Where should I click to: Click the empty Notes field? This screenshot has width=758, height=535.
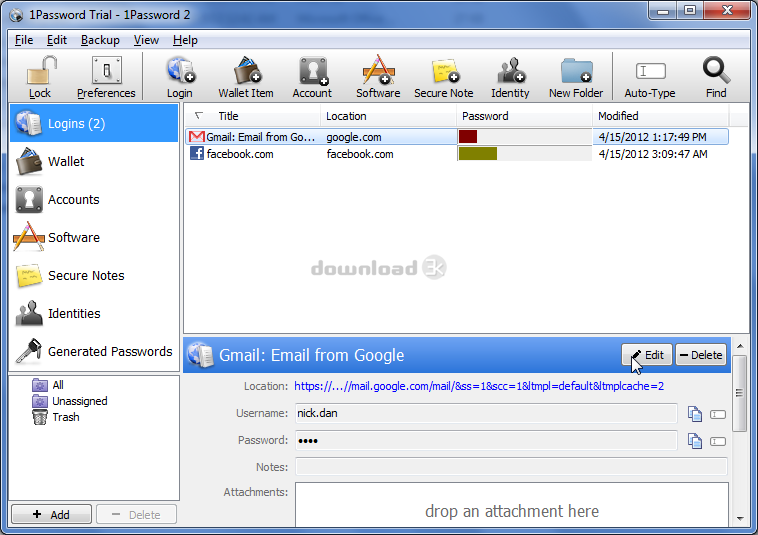511,467
